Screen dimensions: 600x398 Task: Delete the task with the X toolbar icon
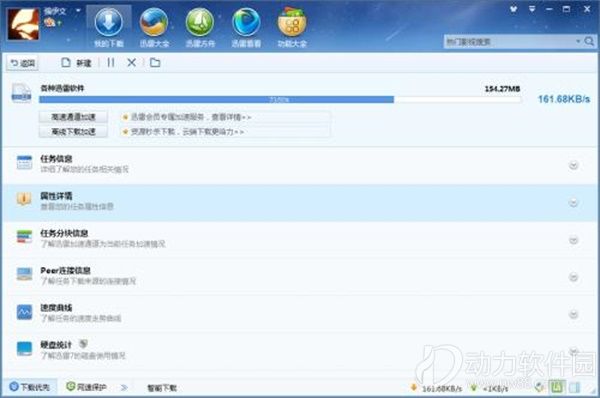pos(131,62)
